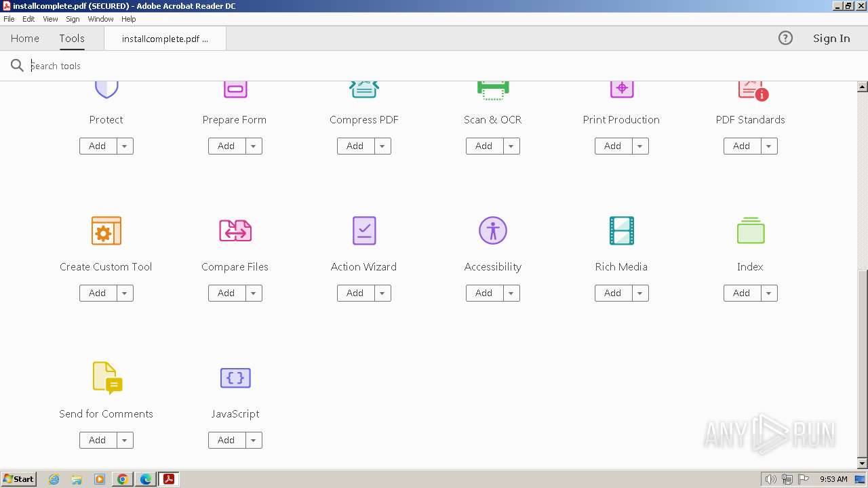Click the Action Center flag icon

pyautogui.click(x=804, y=479)
